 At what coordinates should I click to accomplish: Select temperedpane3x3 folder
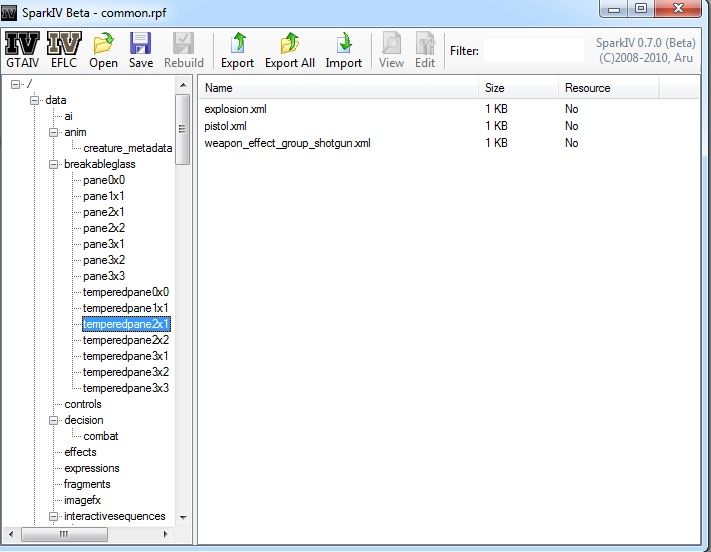point(126,388)
